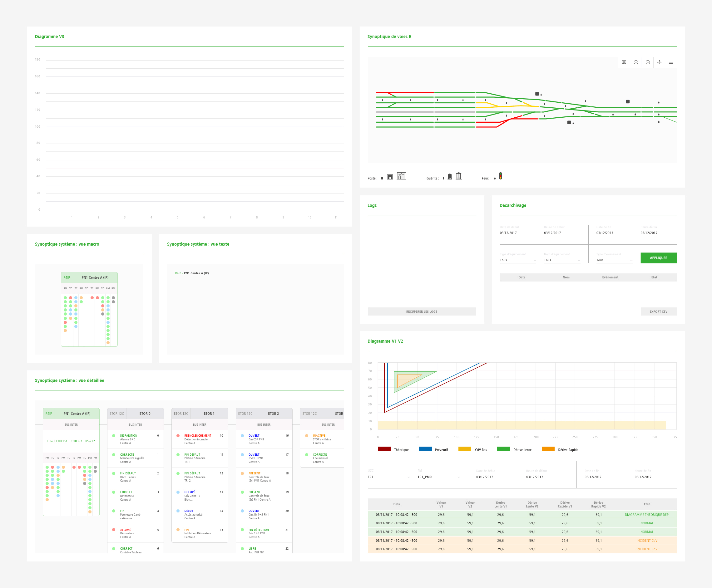Open the Nom d'équipement dropdown
The height and width of the screenshot is (588, 712).
coord(561,260)
